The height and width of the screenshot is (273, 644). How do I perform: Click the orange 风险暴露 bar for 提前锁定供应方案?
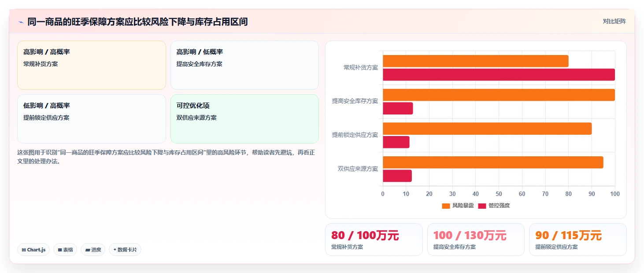coord(487,129)
